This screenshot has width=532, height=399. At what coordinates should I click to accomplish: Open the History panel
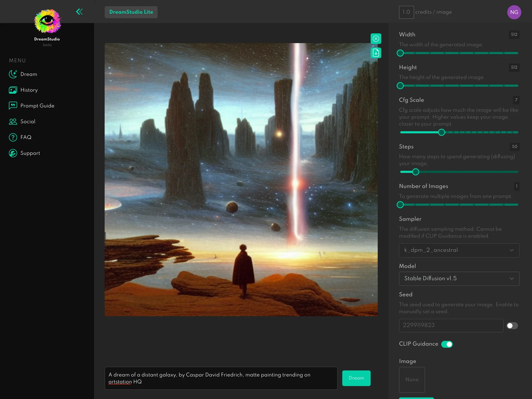29,90
